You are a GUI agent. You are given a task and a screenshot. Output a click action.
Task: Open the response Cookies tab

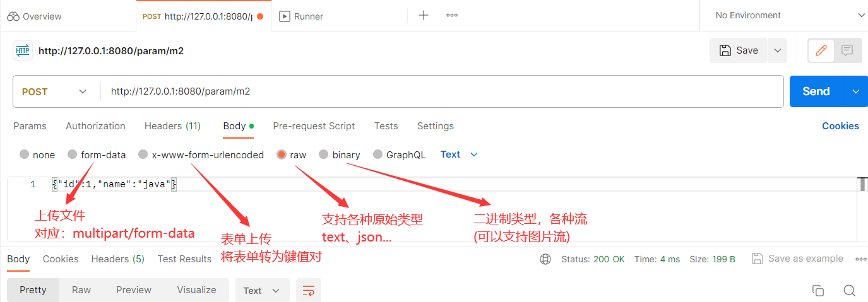point(61,259)
